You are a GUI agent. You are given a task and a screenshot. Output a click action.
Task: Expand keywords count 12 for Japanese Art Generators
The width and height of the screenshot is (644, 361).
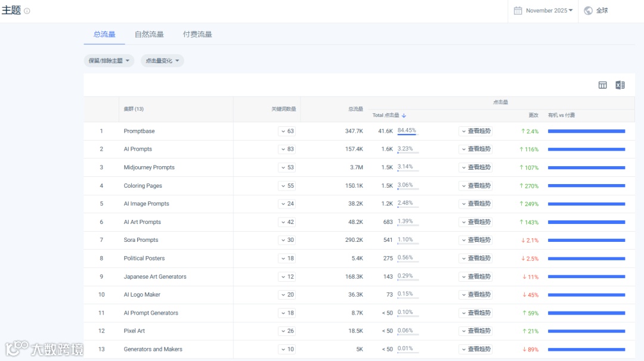[287, 276]
